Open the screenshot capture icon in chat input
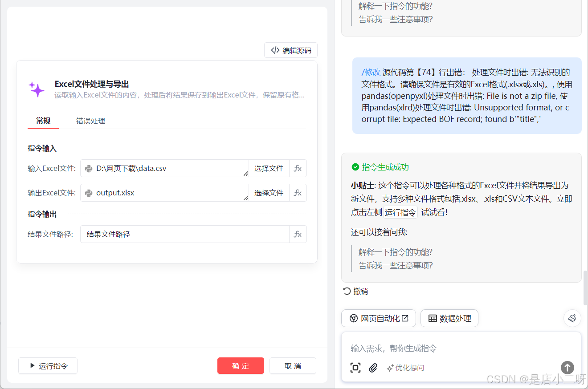 [355, 368]
